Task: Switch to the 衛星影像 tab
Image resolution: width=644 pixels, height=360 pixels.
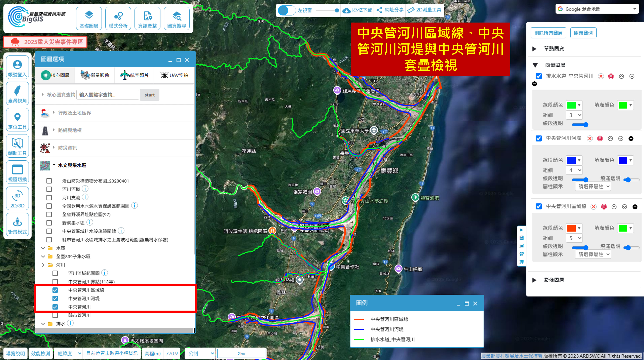Action: point(95,75)
